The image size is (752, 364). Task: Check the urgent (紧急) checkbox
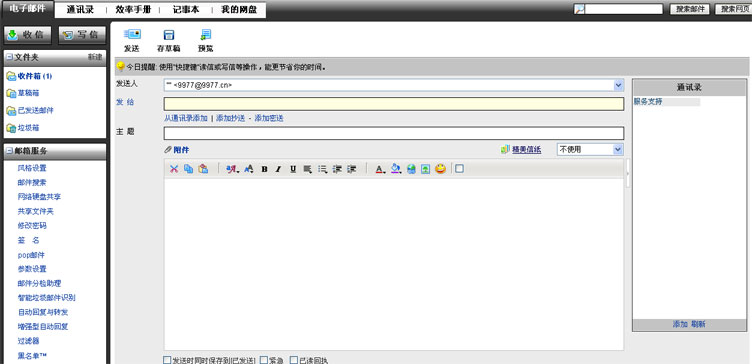click(x=263, y=360)
